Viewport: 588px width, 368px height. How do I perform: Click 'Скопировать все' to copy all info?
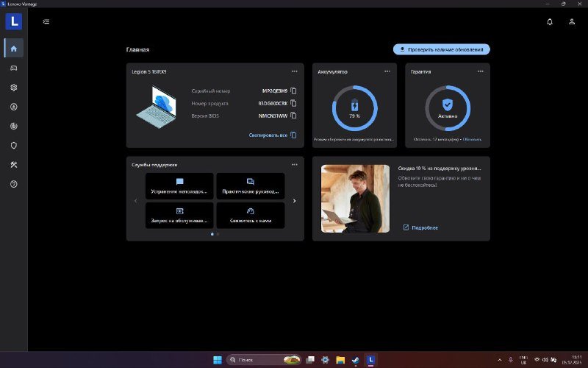(273, 135)
